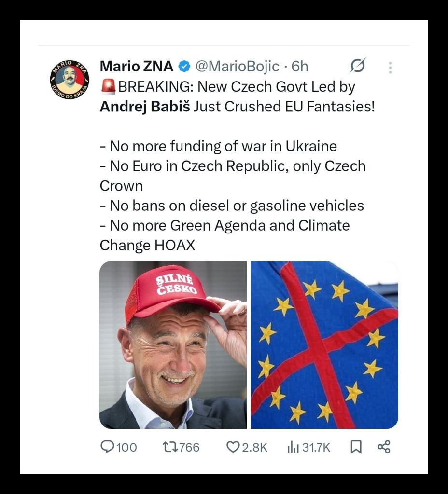
Task: Open the crossed-out EU flag image
Action: tap(324, 344)
